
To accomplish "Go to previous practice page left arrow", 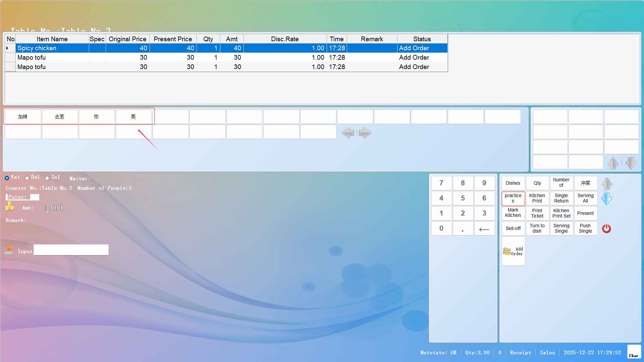I will pyautogui.click(x=348, y=133).
